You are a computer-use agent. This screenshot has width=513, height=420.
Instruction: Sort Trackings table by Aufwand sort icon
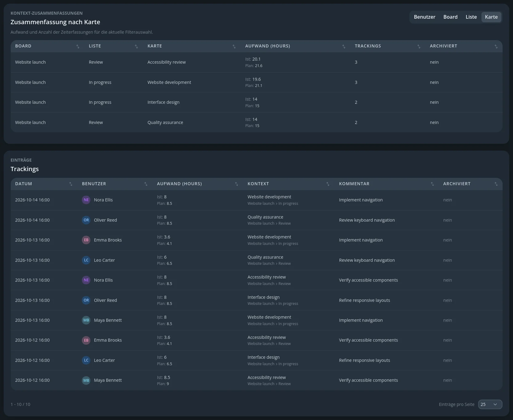[x=237, y=184]
